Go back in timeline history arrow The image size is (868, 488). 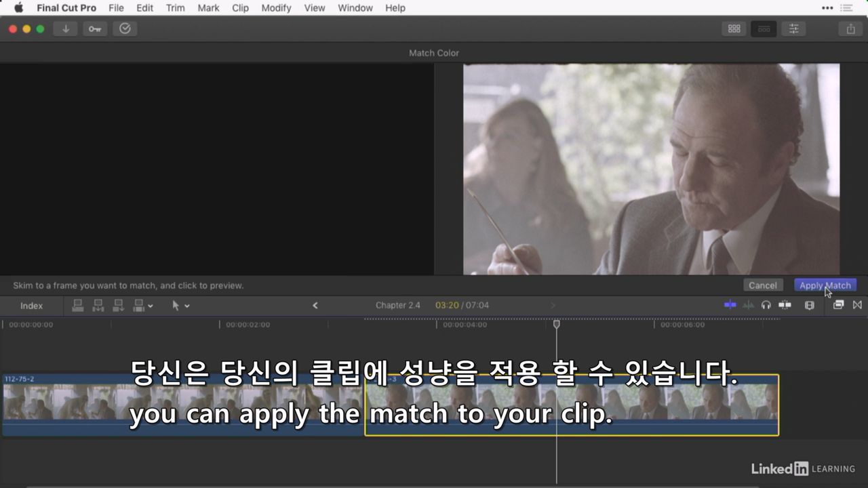[315, 306]
